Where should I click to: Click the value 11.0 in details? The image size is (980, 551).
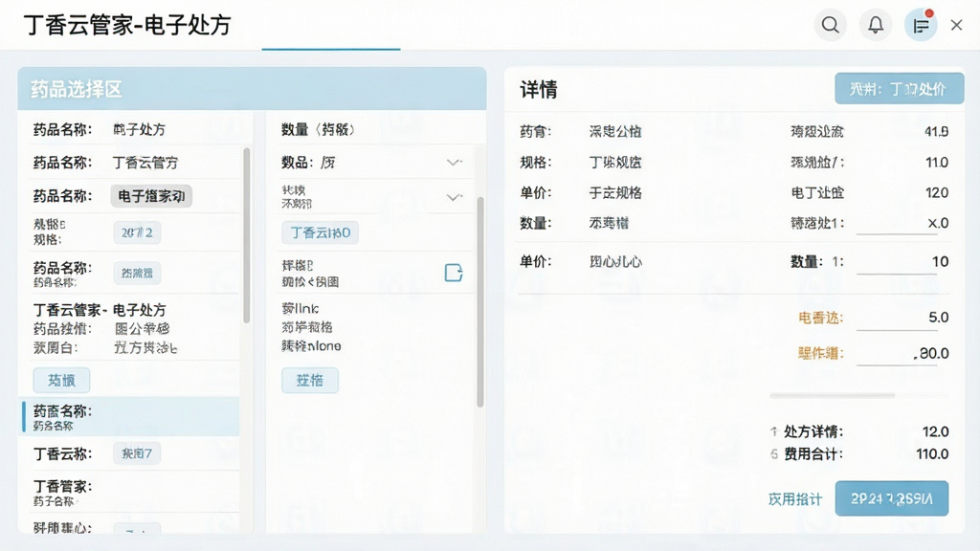click(x=937, y=163)
